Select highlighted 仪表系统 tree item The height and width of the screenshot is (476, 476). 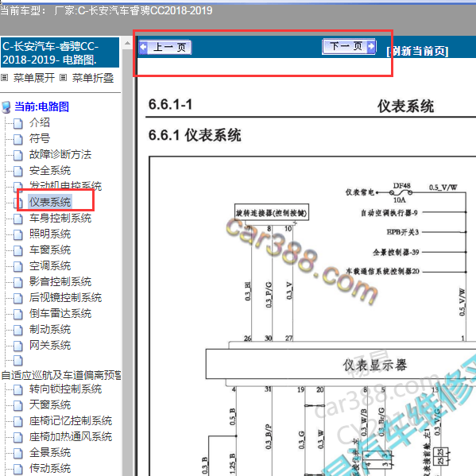click(x=50, y=202)
